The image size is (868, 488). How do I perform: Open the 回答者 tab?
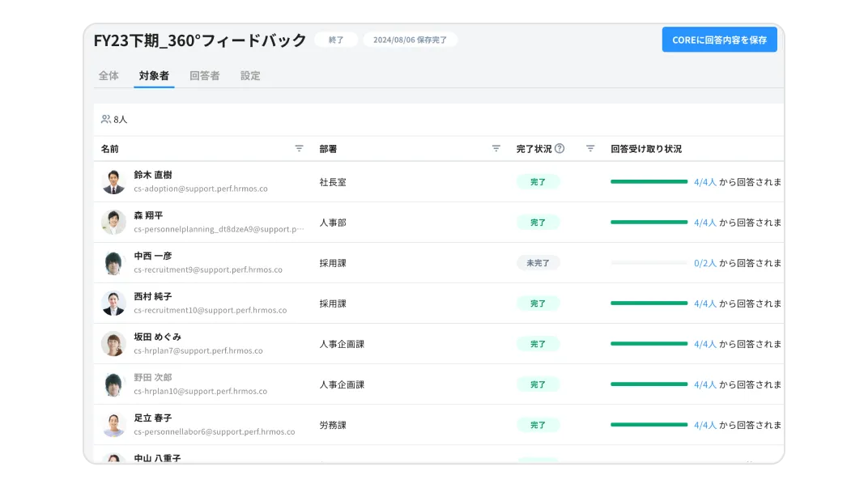pyautogui.click(x=204, y=75)
